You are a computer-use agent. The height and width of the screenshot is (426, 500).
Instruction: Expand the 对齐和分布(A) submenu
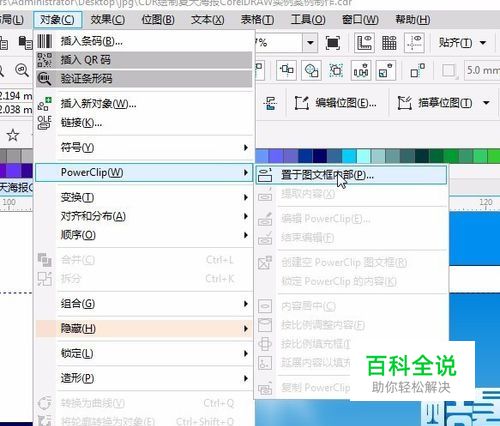pos(144,216)
